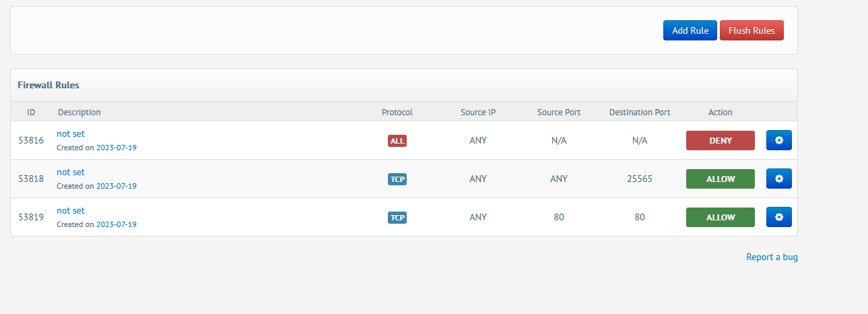Click destination port value 25565
This screenshot has height=314, width=868.
pos(640,179)
